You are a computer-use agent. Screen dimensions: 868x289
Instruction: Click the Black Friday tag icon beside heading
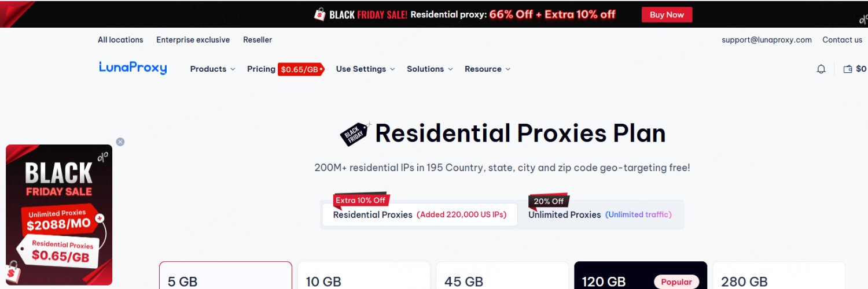[x=355, y=134]
